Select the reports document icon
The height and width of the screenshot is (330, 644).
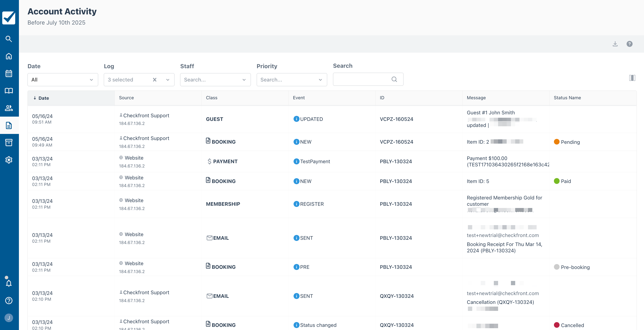click(x=9, y=125)
